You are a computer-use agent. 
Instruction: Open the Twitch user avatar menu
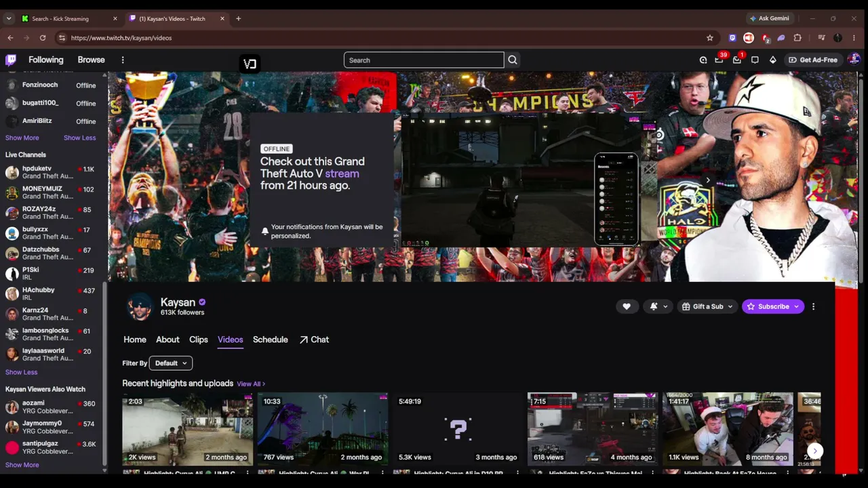(x=853, y=60)
